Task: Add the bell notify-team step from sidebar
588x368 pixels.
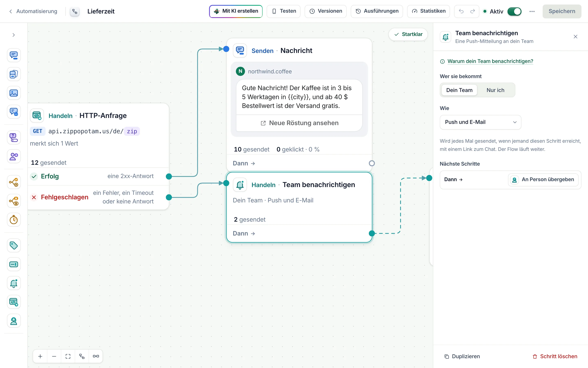Action: [14, 283]
